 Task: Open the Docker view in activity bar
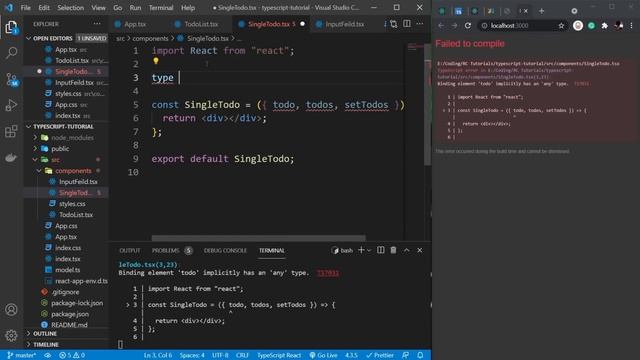pos(11,158)
